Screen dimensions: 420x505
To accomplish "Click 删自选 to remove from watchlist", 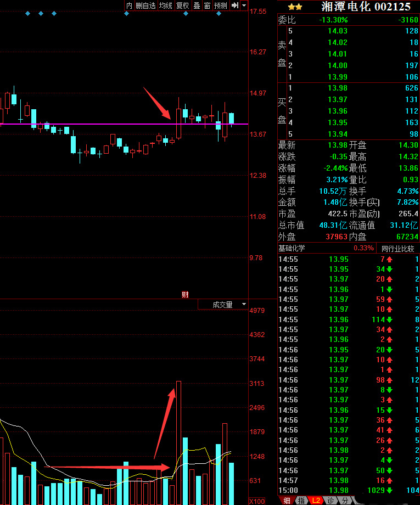I will click(145, 5).
